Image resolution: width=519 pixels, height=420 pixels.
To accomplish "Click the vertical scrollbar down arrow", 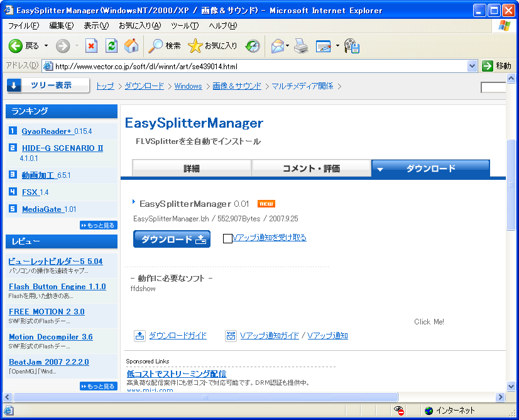I will point(511,386).
